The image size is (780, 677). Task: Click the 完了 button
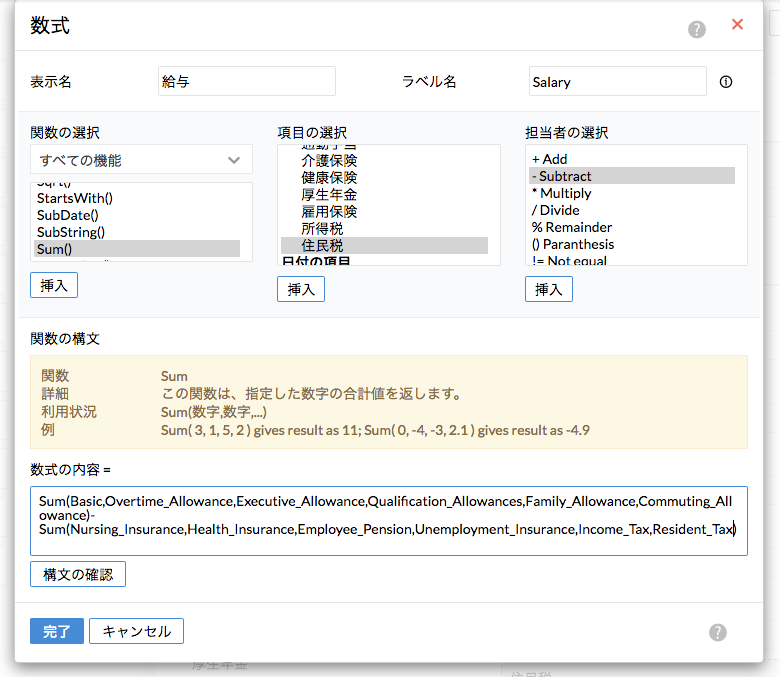click(57, 631)
